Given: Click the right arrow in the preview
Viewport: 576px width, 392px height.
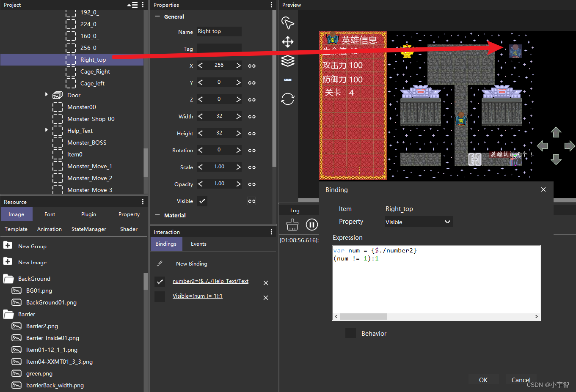Looking at the screenshot, I should [570, 146].
